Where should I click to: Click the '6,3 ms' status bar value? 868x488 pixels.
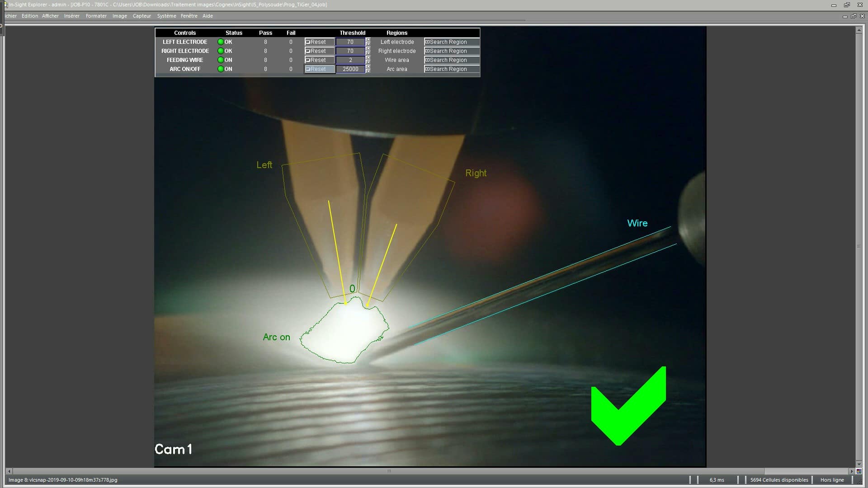[x=717, y=480]
